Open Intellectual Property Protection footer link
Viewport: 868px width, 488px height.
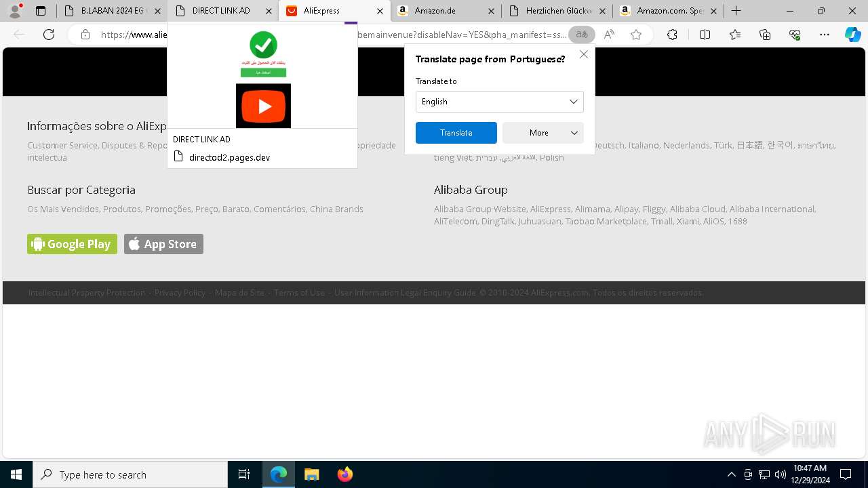pos(87,293)
